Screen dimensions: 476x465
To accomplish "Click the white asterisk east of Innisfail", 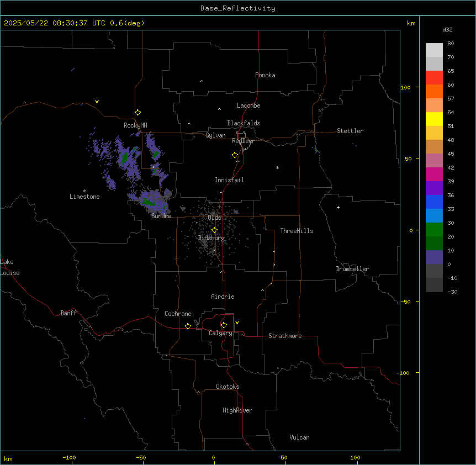I will (277, 167).
